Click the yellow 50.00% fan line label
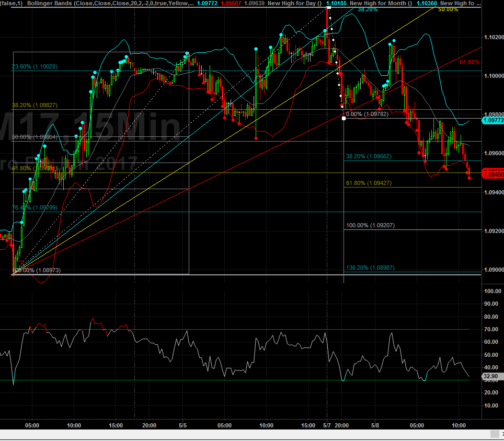The height and width of the screenshot is (441, 504). tap(448, 9)
